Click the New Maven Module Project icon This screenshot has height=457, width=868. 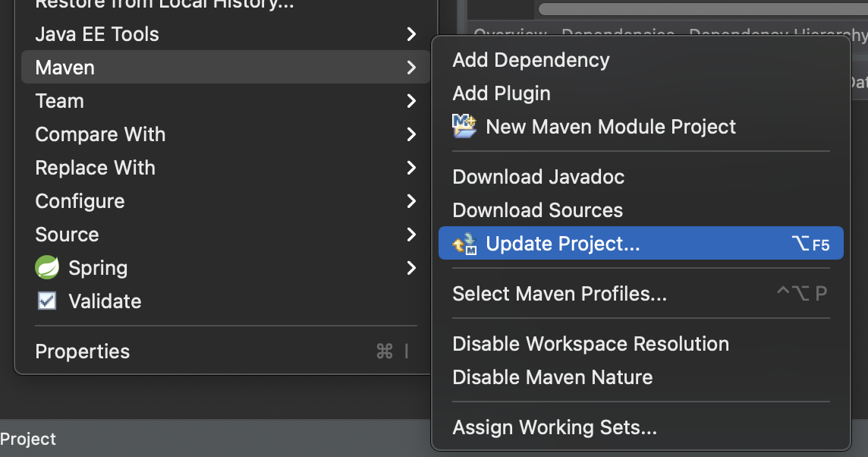click(464, 126)
